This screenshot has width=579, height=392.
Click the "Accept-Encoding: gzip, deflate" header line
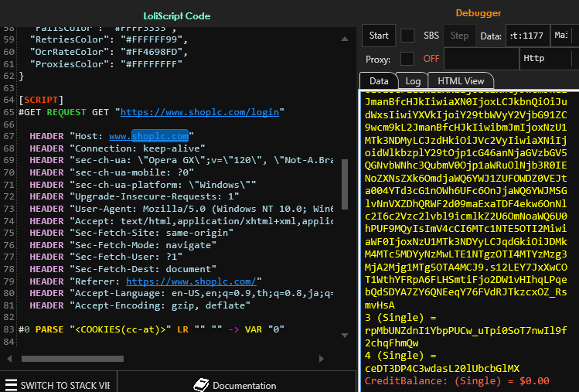(x=140, y=305)
